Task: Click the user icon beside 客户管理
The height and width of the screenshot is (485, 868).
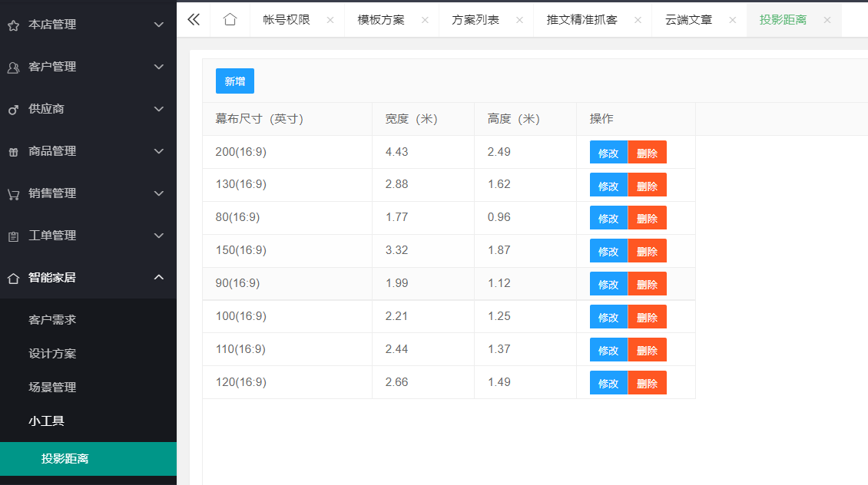Action: coord(13,68)
